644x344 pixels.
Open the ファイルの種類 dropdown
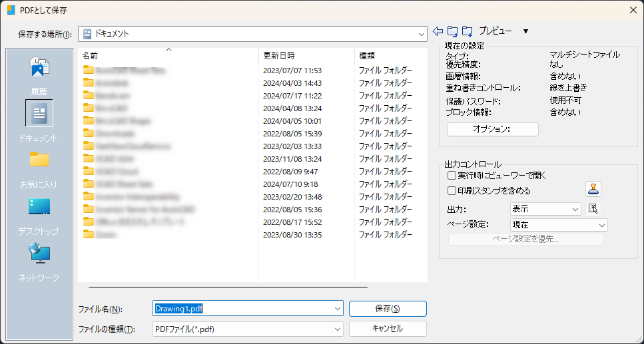(337, 329)
